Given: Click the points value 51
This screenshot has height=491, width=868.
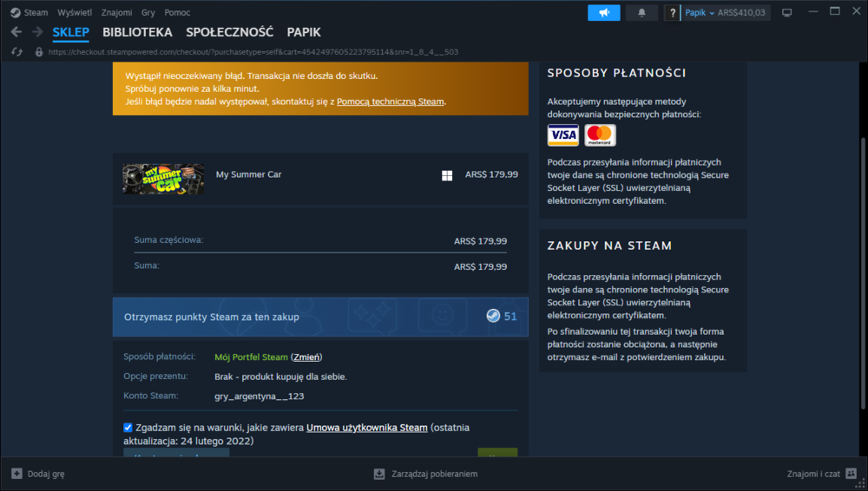Looking at the screenshot, I should coord(510,316).
